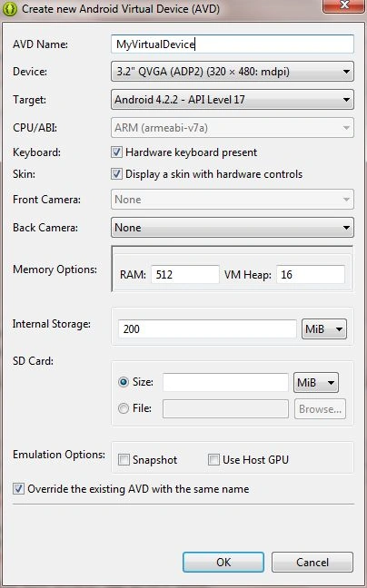The image size is (367, 588).
Task: Uncheck Display a skin with hardware controls
Action: (116, 174)
